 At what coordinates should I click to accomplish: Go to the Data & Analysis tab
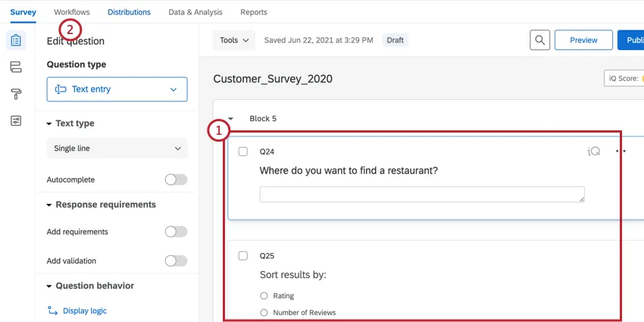pos(195,12)
